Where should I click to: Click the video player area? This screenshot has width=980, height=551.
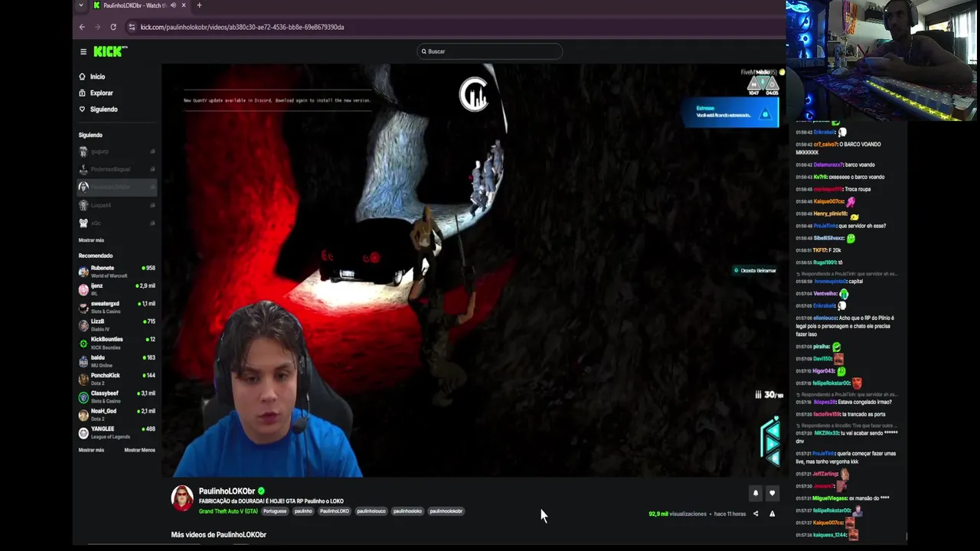pyautogui.click(x=473, y=270)
